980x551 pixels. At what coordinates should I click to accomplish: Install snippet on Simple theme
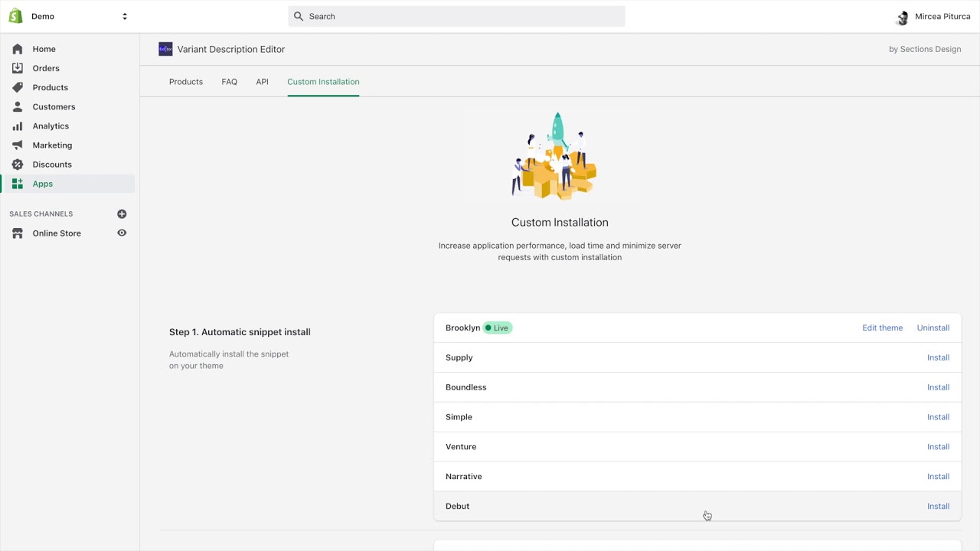click(938, 417)
